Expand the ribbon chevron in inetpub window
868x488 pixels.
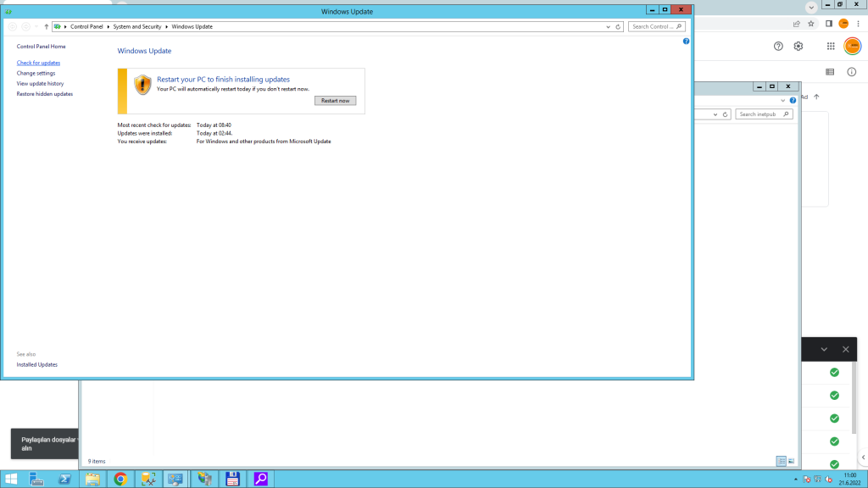coord(782,101)
